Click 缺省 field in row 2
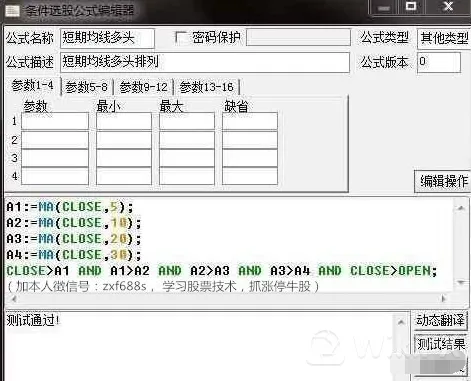The image size is (471, 381). 250,140
